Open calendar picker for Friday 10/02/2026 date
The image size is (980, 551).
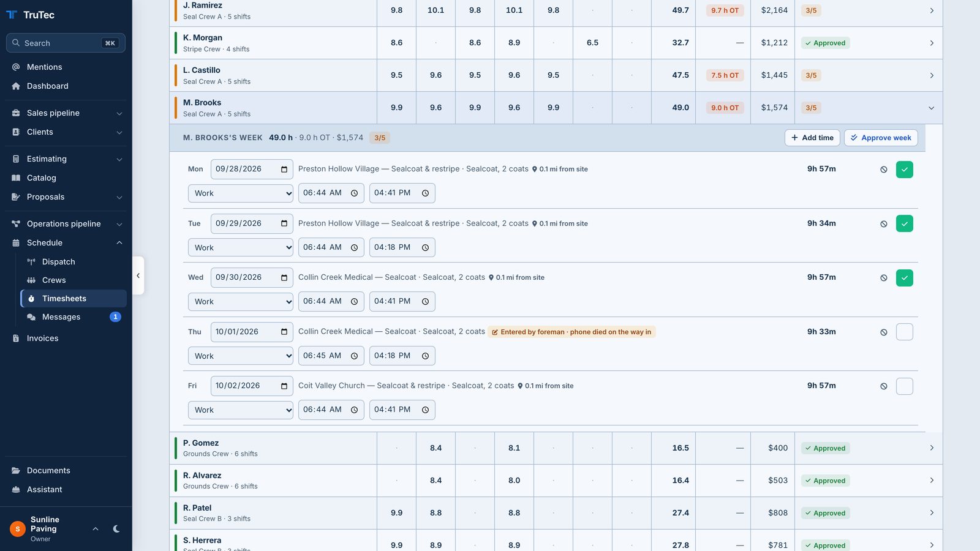click(x=284, y=386)
